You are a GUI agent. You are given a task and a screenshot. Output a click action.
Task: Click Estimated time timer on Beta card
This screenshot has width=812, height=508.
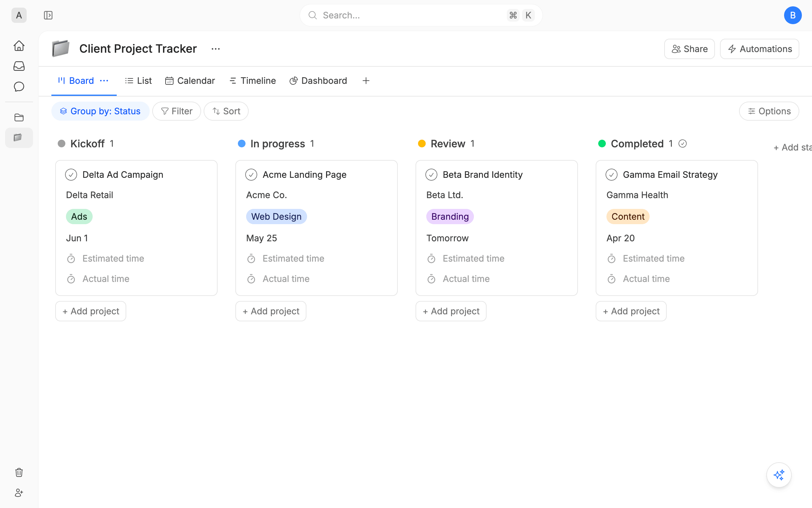431,259
